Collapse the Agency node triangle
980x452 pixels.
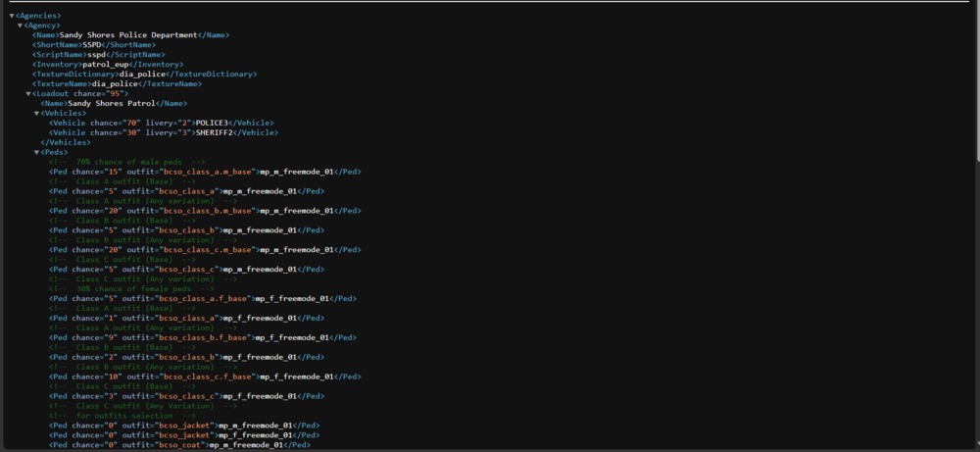point(20,25)
